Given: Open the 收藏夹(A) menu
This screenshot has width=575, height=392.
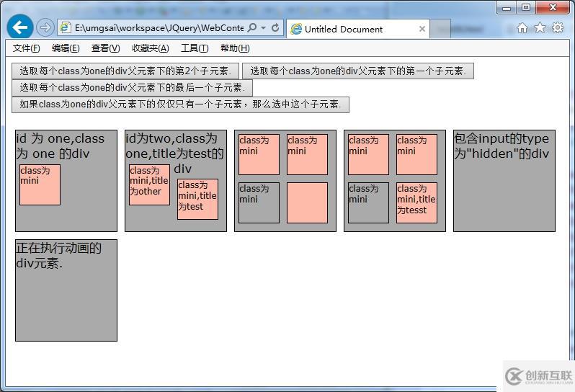Looking at the screenshot, I should pos(151,48).
